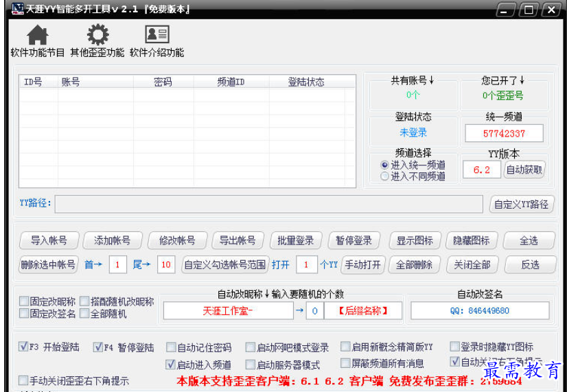Focus 首 range start field

click(117, 265)
